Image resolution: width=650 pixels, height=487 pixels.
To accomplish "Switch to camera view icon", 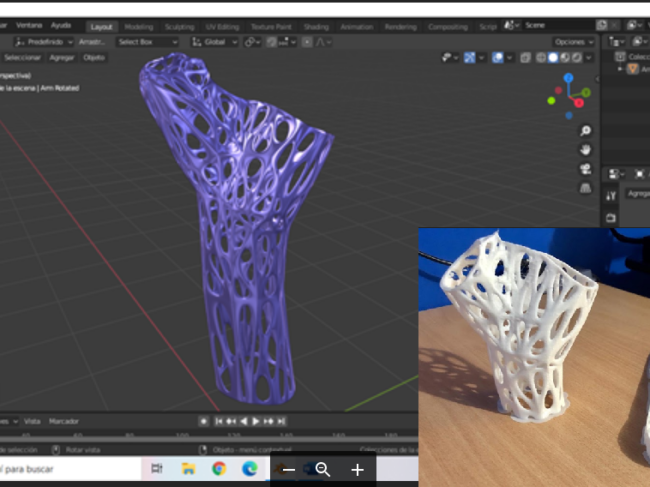I will tap(585, 169).
